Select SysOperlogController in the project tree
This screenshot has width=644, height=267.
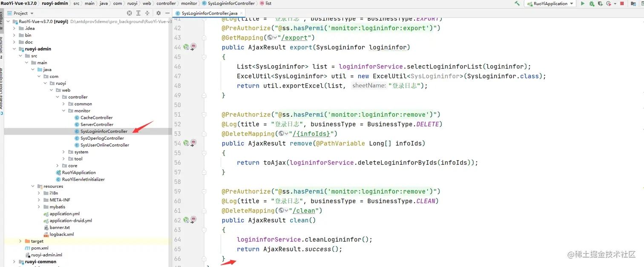pyautogui.click(x=99, y=138)
